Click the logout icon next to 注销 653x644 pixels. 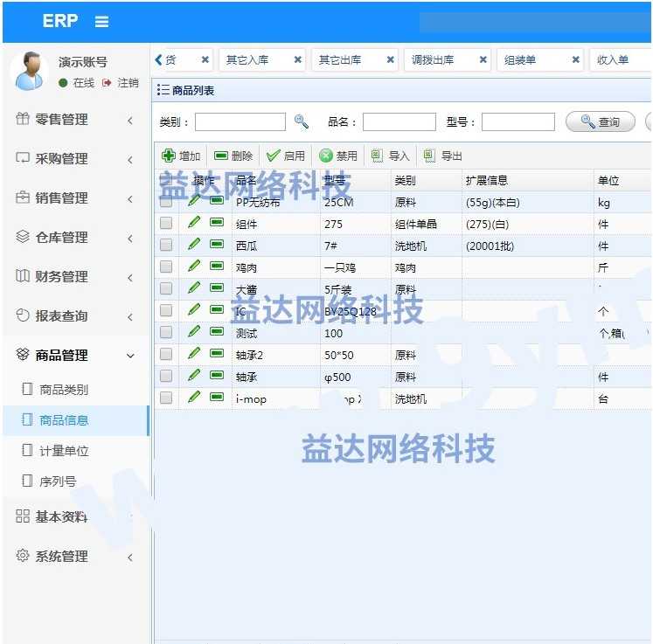[107, 83]
